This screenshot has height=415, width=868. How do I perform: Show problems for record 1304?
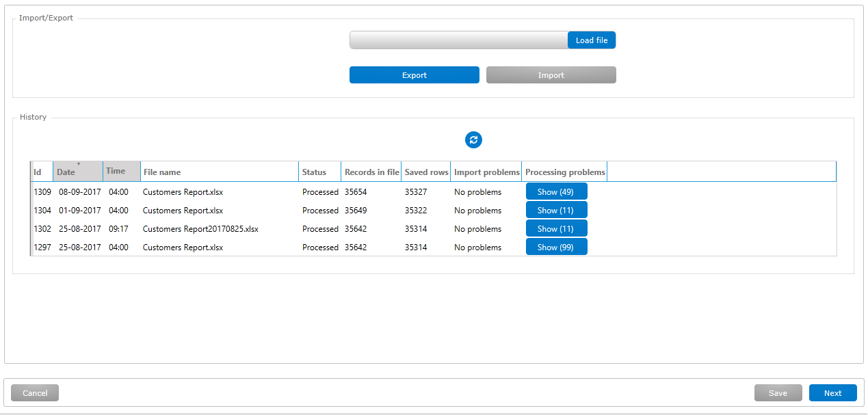click(x=555, y=211)
